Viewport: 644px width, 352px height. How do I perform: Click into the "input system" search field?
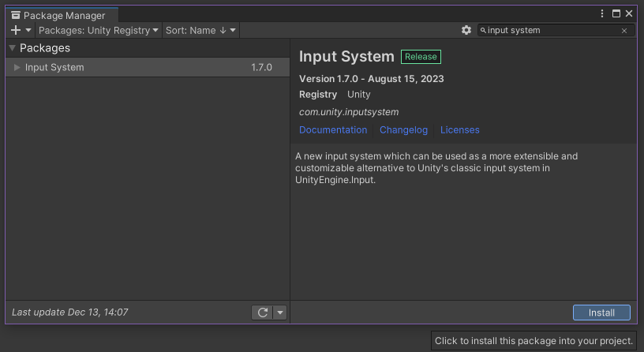pos(552,31)
